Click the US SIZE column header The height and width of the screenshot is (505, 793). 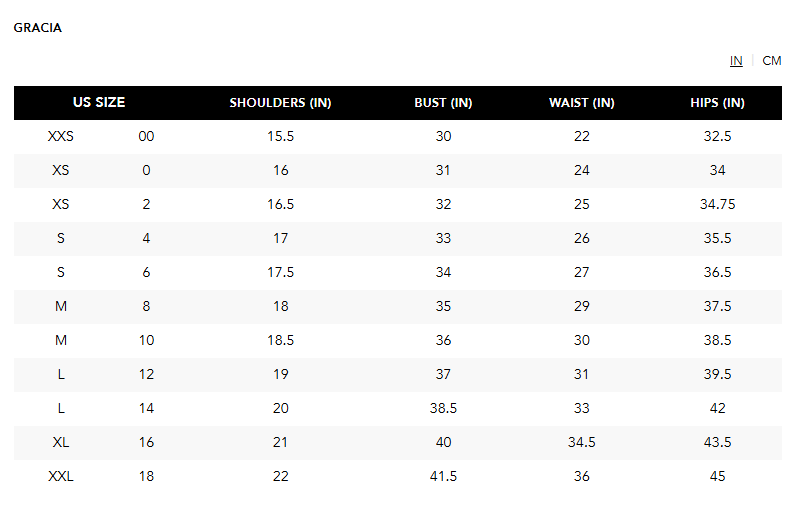point(99,103)
